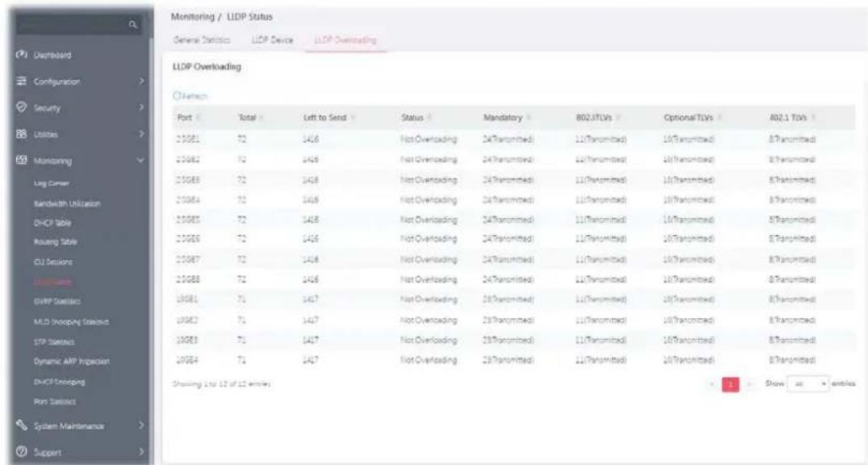Open DHCP Table under Monitoring
The width and height of the screenshot is (868, 465).
tap(52, 223)
